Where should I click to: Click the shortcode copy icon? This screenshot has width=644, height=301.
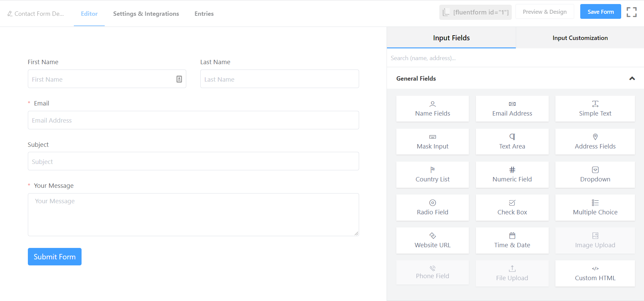click(x=446, y=12)
